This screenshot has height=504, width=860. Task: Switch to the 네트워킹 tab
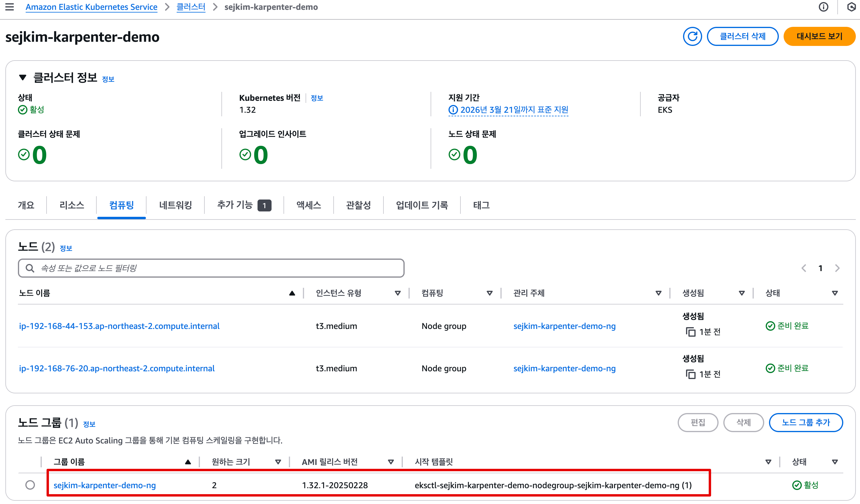[175, 205]
